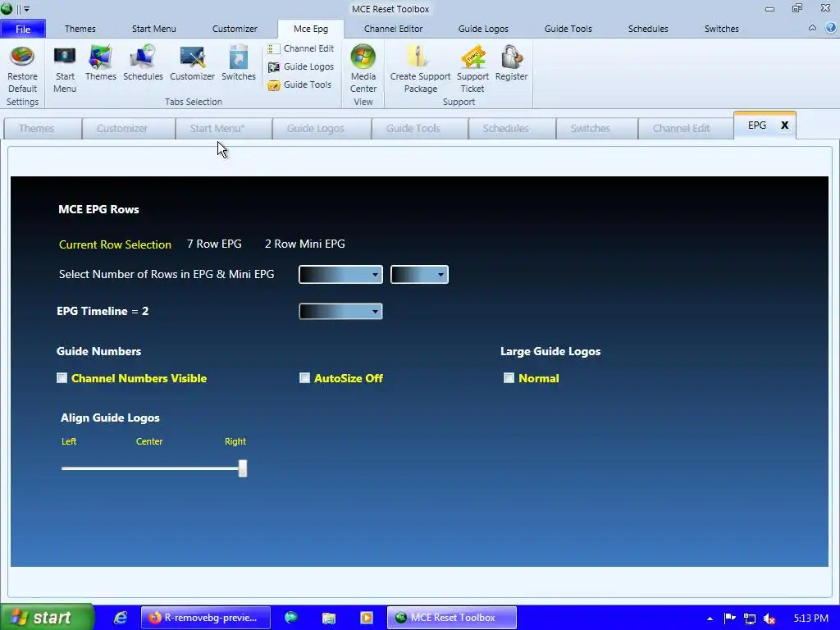
Task: Show hidden tray icons arrow
Action: point(710,619)
